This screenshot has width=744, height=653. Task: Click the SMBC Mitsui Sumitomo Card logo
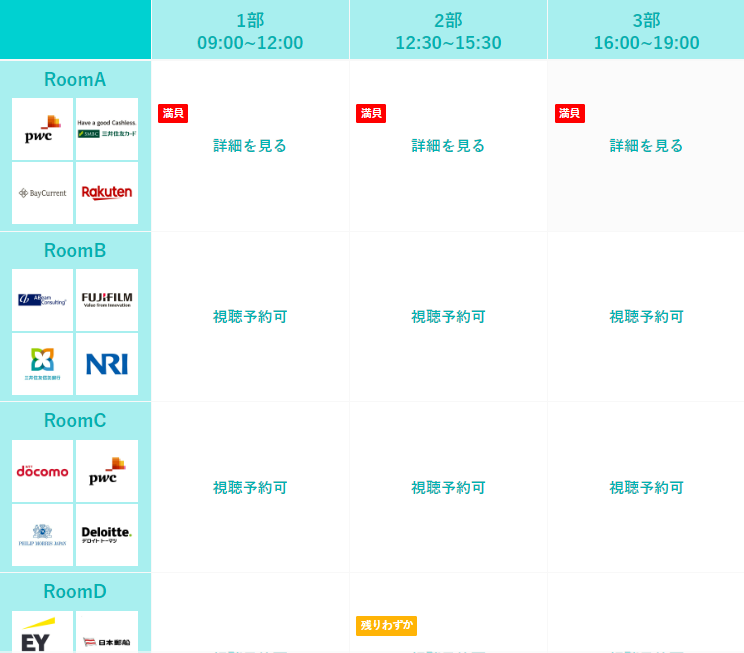tap(107, 129)
